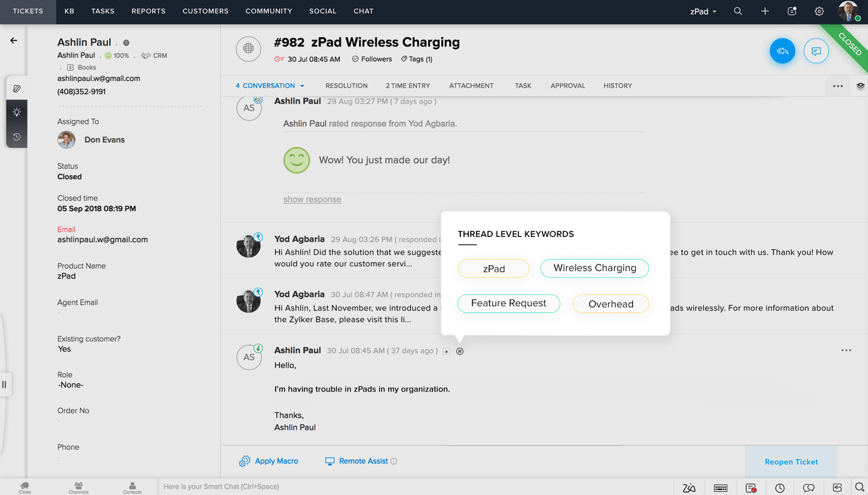This screenshot has height=495, width=868.
Task: Open the Reports menu in top navigation
Action: (148, 11)
